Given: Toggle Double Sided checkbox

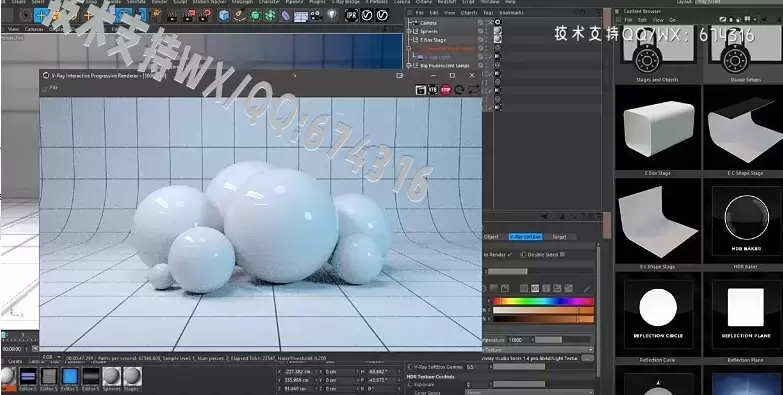Looking at the screenshot, I should coord(562,255).
